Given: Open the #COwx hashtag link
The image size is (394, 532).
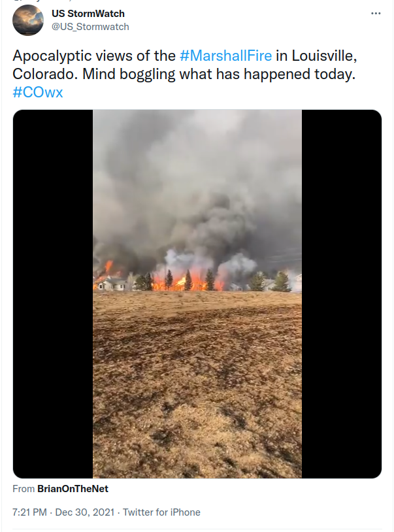Looking at the screenshot, I should (x=38, y=92).
